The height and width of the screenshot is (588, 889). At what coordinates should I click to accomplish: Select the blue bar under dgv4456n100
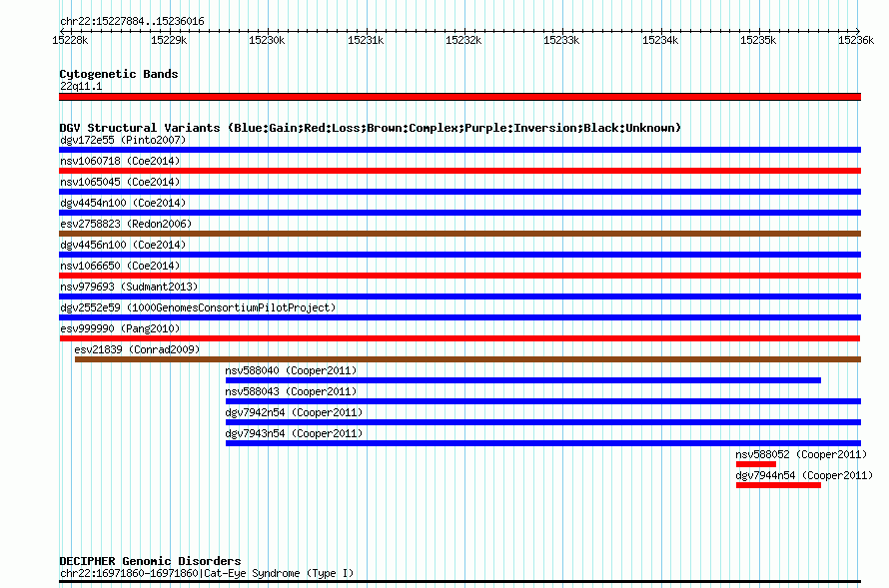[459, 255]
